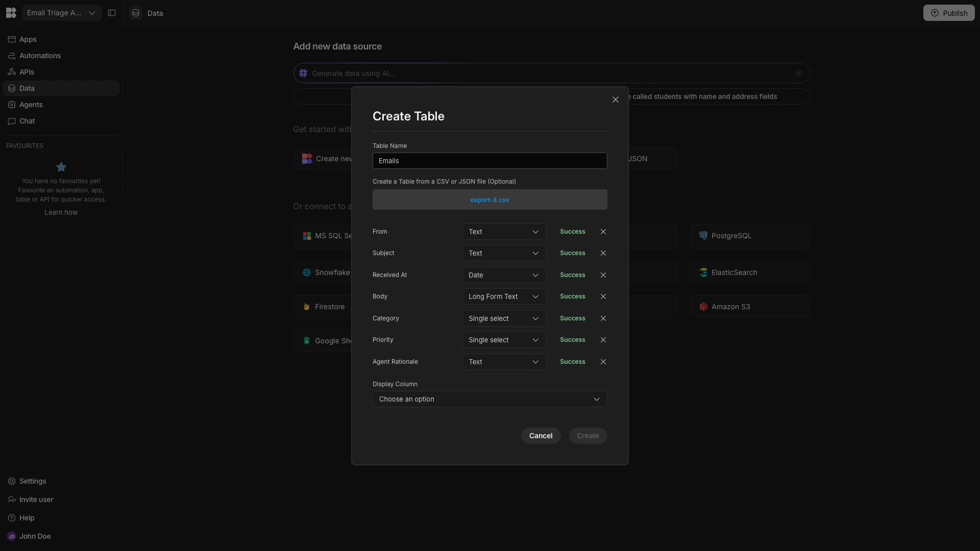Open the Received At type dropdown
Image resolution: width=980 pixels, height=551 pixels.
(504, 275)
